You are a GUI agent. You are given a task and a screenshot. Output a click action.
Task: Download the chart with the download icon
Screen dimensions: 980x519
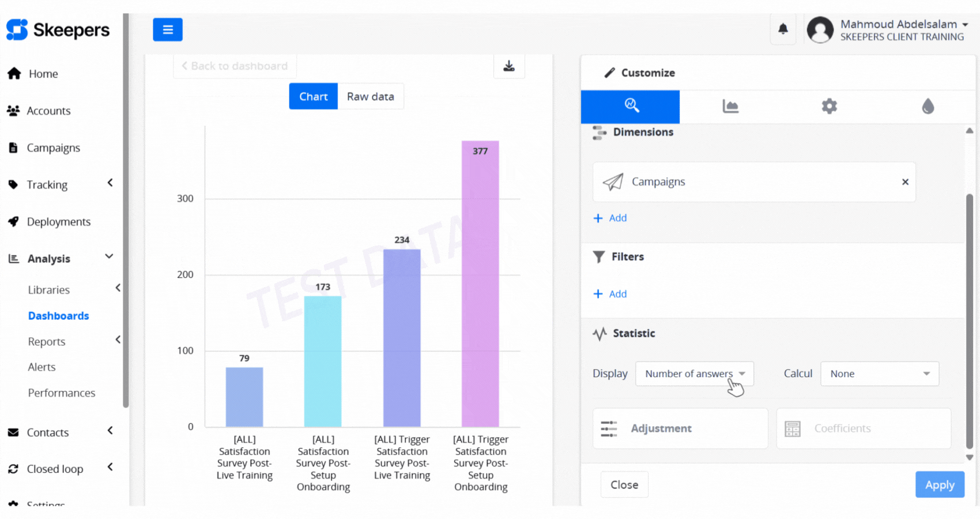tap(509, 66)
